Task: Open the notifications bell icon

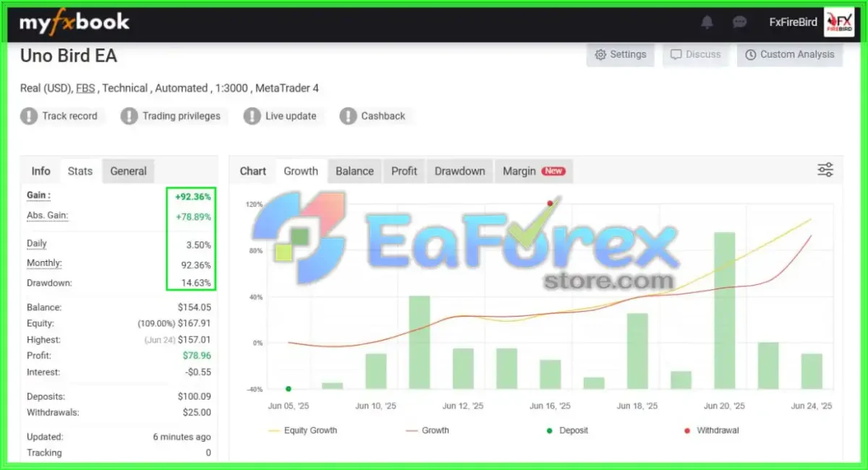Action: pyautogui.click(x=707, y=22)
